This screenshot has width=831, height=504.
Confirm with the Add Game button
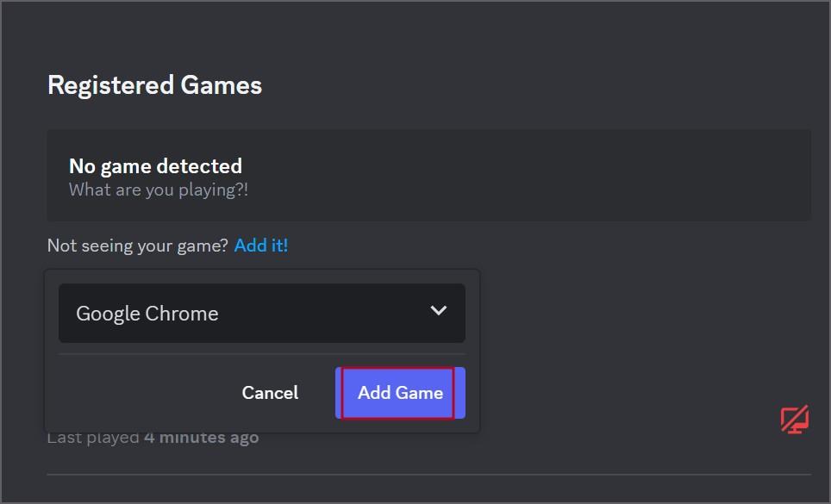point(400,393)
